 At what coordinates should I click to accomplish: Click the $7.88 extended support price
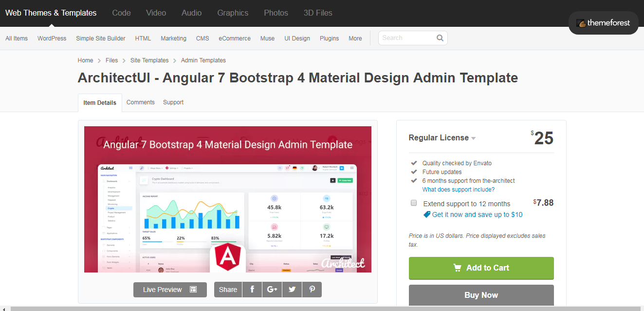click(x=543, y=203)
